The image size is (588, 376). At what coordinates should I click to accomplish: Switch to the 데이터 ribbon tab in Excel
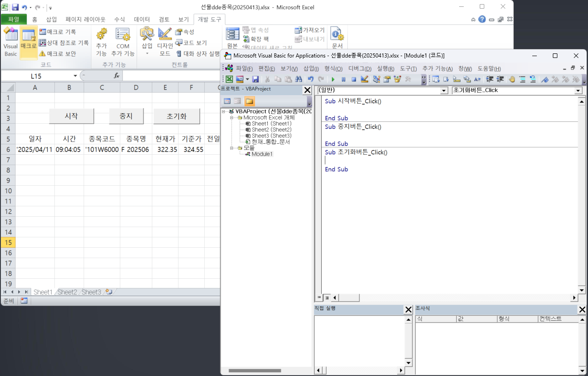[x=142, y=19]
